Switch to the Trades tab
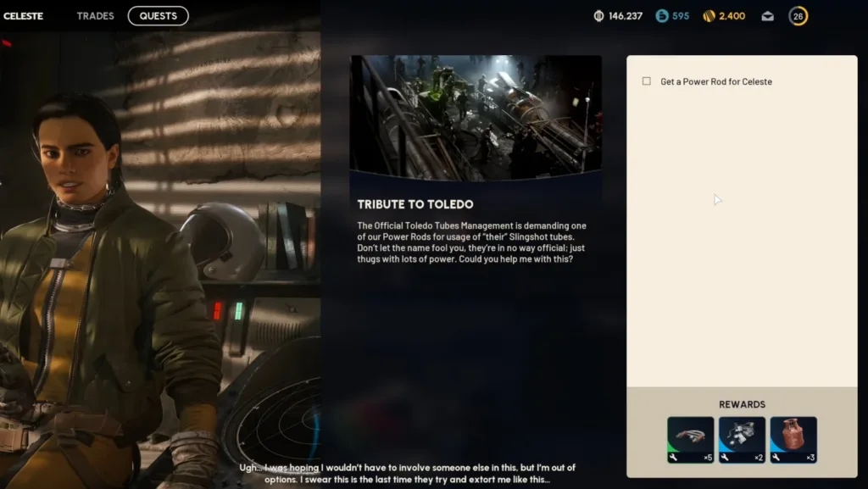The height and width of the screenshot is (489, 868). [x=95, y=16]
